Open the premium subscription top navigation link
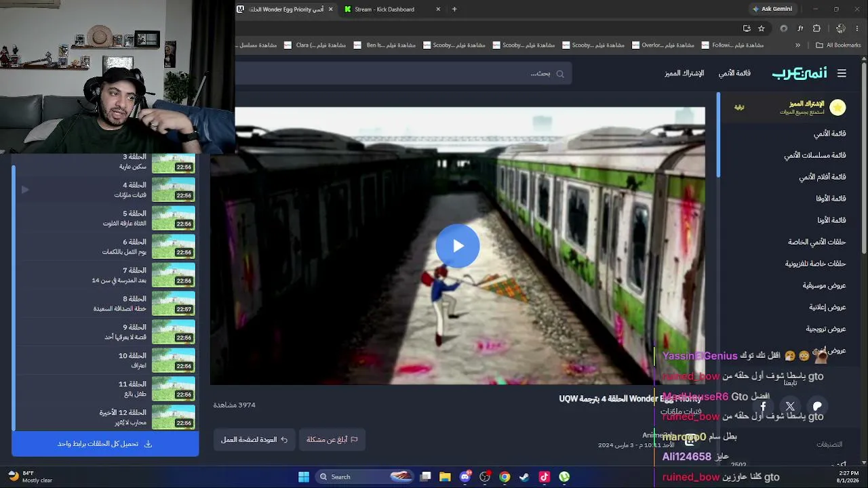The image size is (868, 488). [x=684, y=73]
